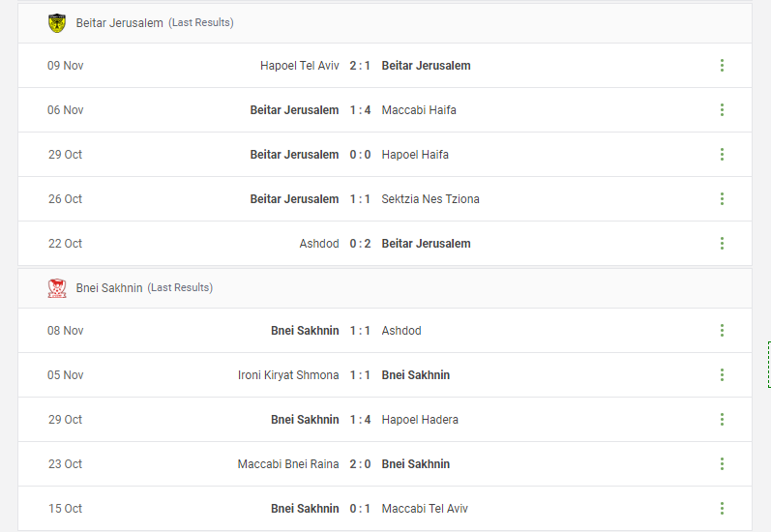Select Hapoel Hadera team link
771x532 pixels.
[420, 420]
